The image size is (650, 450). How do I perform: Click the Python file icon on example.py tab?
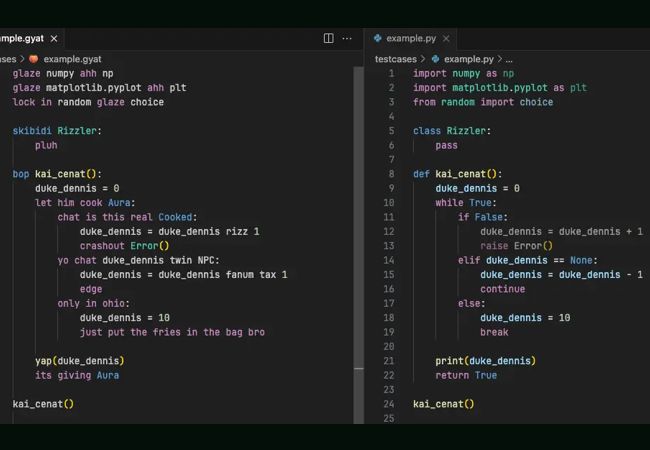(378, 38)
